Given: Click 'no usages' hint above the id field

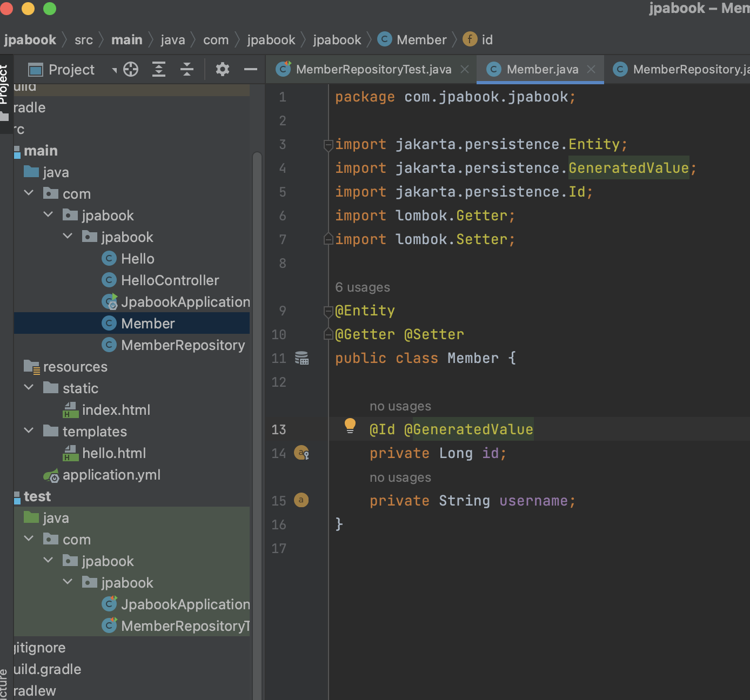Looking at the screenshot, I should pyautogui.click(x=400, y=406).
